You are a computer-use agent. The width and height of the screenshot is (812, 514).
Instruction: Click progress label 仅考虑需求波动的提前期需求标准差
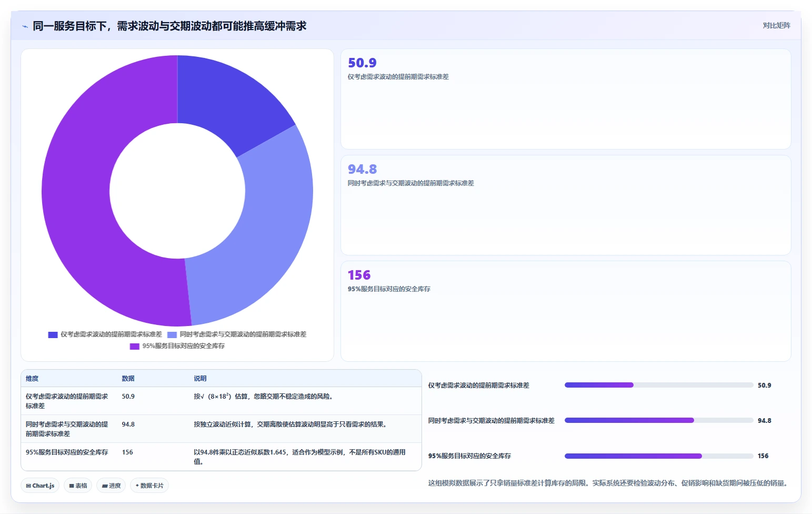(478, 385)
